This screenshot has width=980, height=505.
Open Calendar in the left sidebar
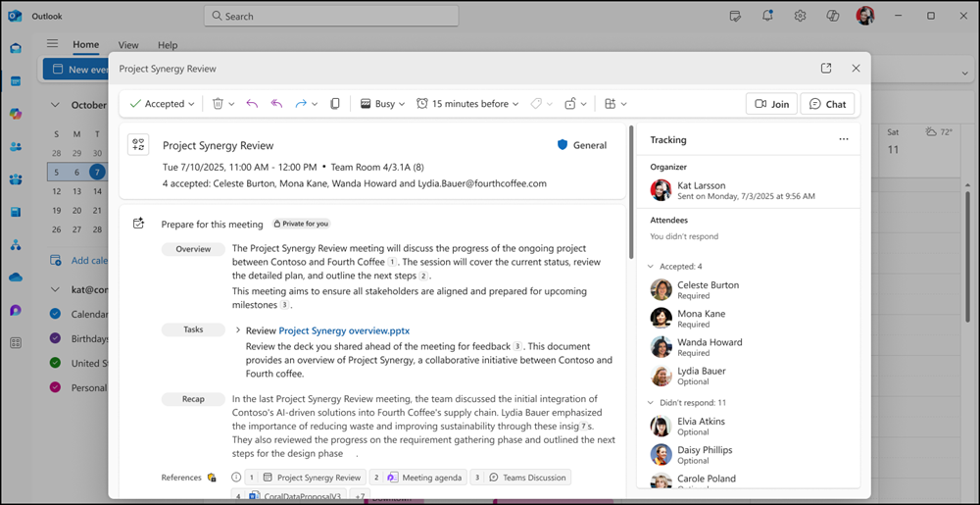tap(16, 81)
